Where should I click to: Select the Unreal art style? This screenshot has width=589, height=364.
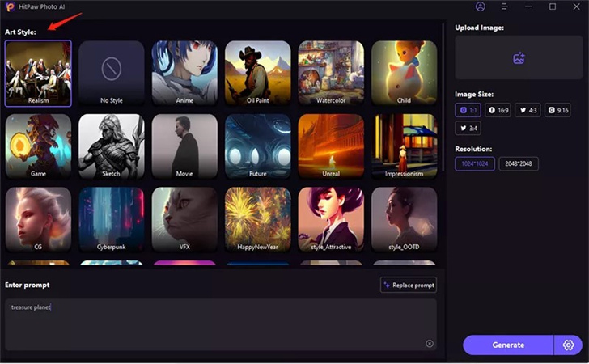tap(331, 146)
